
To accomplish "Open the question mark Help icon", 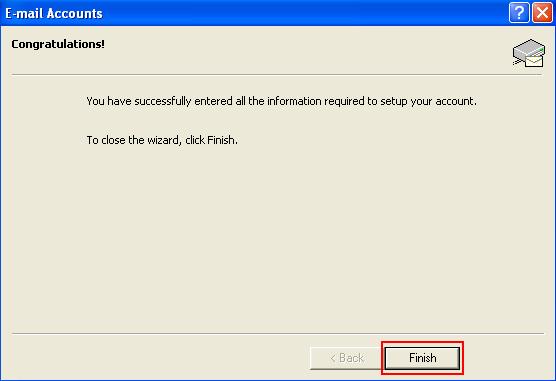I will 519,13.
